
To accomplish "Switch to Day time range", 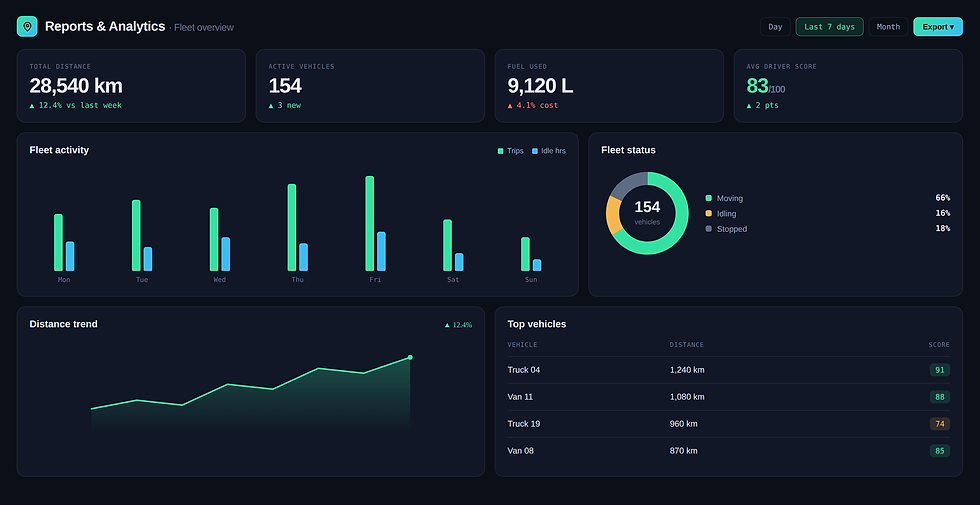I will [x=775, y=27].
